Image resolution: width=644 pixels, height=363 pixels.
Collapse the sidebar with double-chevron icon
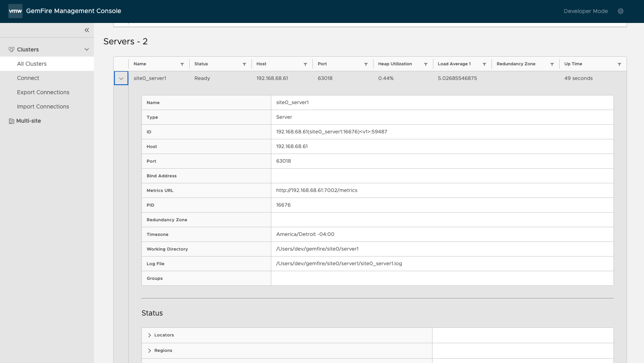pos(87,30)
